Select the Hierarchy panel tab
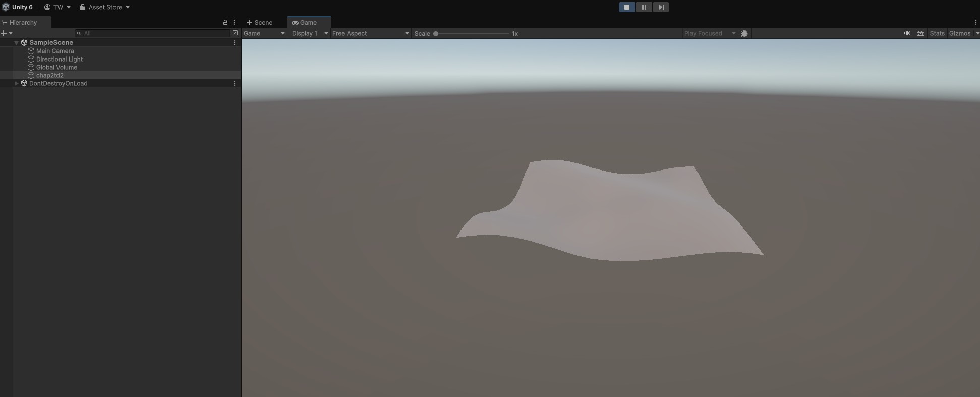 (x=20, y=22)
